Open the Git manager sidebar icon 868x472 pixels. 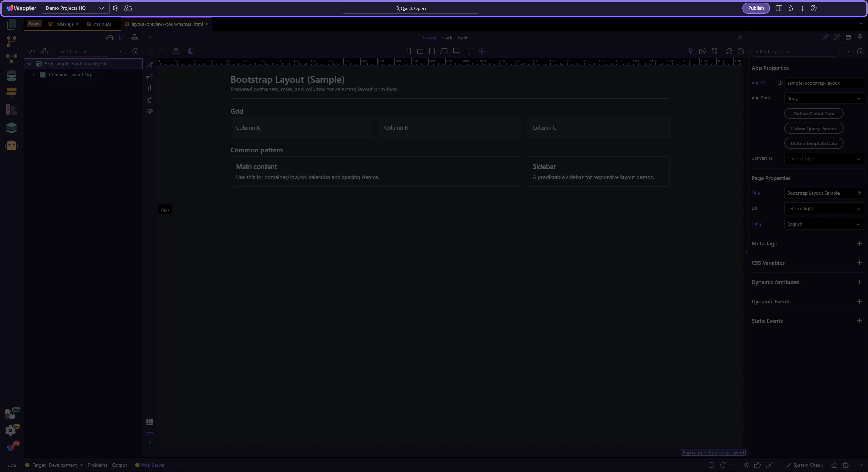click(12, 41)
